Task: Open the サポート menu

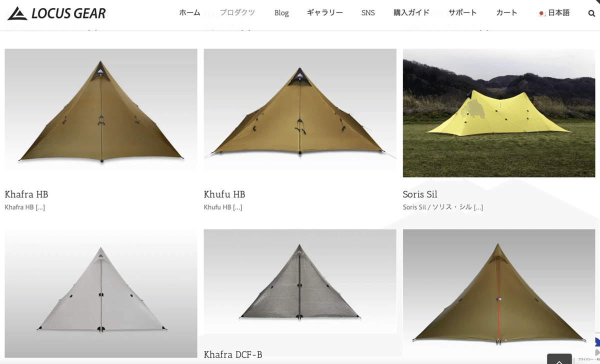Action: tap(462, 13)
